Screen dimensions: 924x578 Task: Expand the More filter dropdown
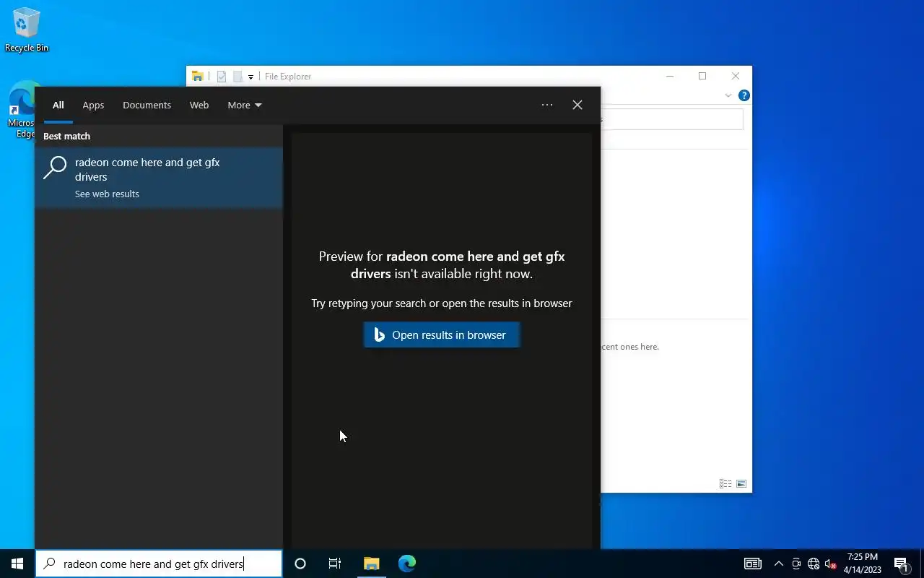tap(245, 105)
